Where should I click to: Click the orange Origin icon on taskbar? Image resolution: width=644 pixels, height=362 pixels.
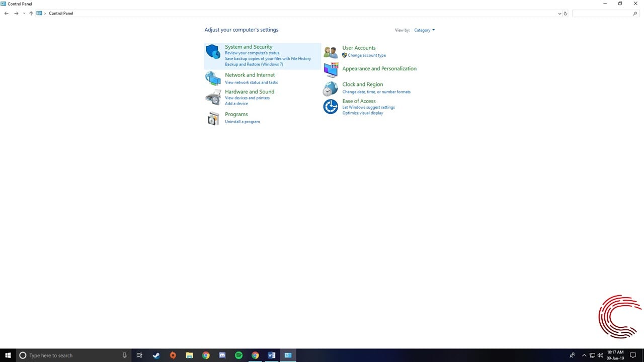click(x=173, y=355)
